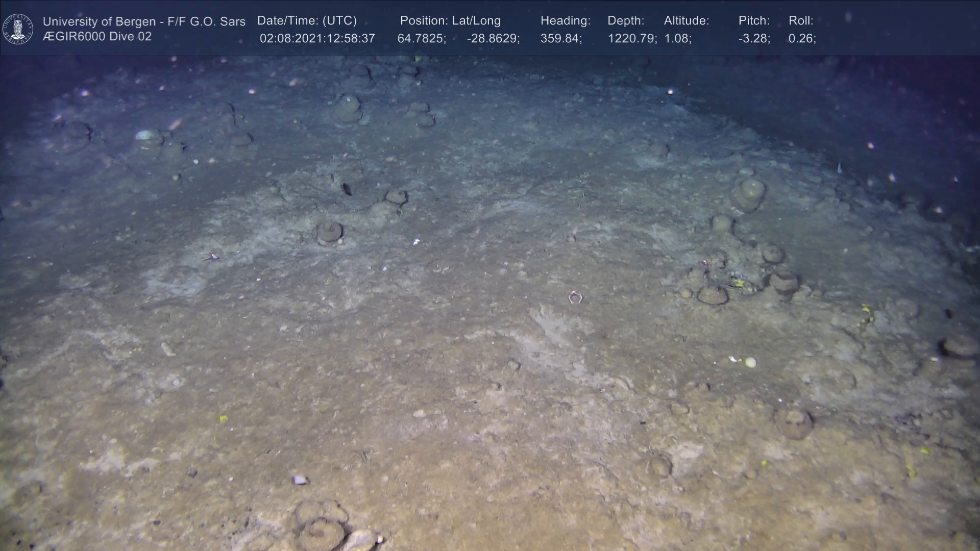Image resolution: width=980 pixels, height=551 pixels.
Task: Click the pale round shell near right
Action: click(x=750, y=362)
